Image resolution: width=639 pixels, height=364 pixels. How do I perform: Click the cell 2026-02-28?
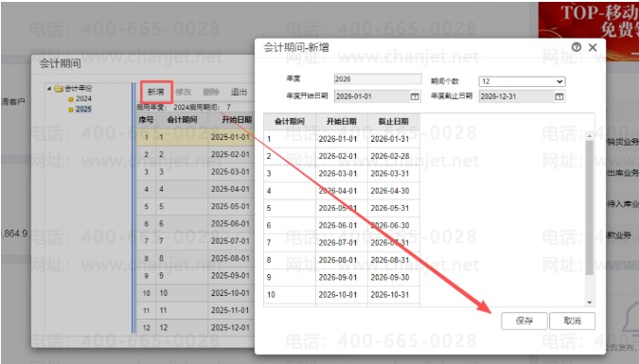pyautogui.click(x=394, y=156)
